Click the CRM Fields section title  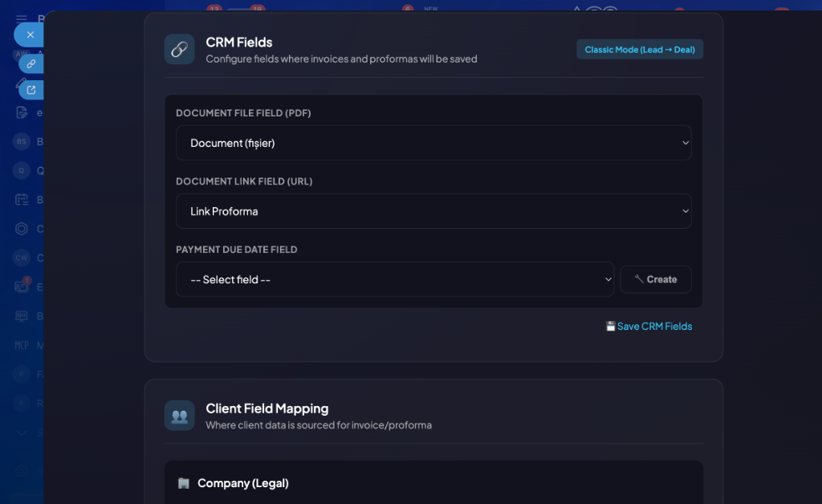(x=239, y=43)
